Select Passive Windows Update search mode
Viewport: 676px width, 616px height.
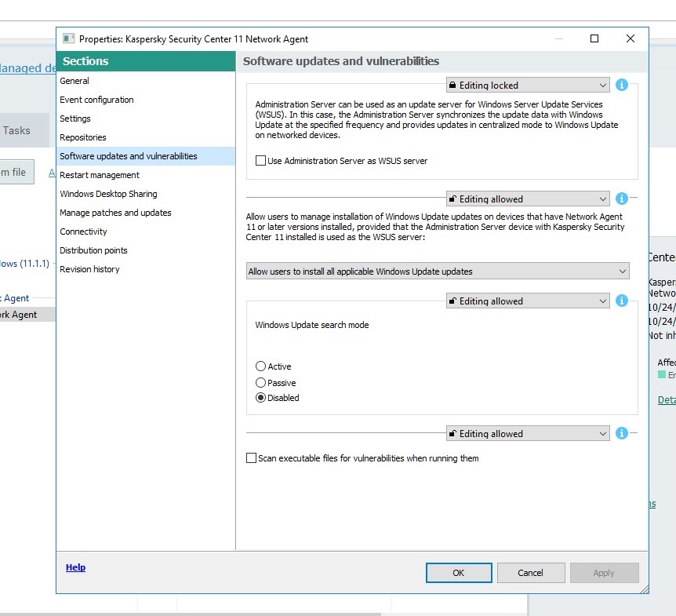[260, 383]
